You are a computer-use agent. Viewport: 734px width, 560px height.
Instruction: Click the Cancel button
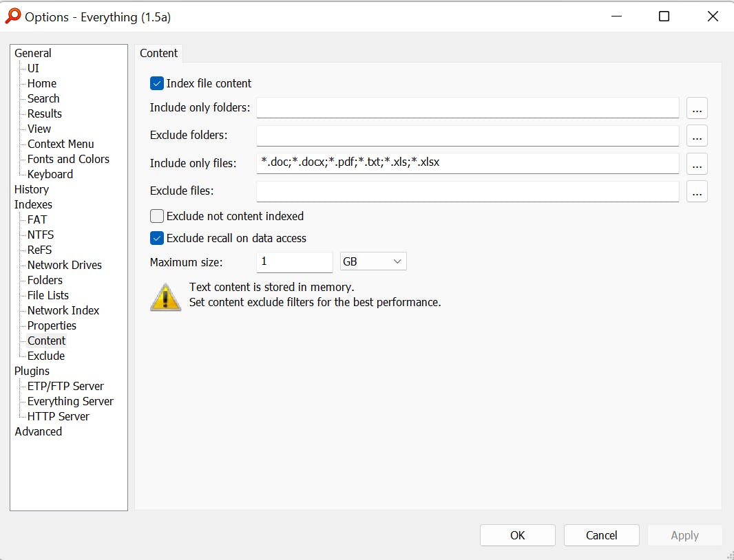pos(601,535)
